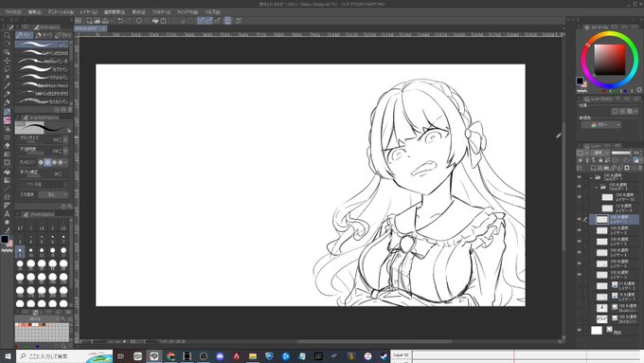The height and width of the screenshot is (363, 644).
Task: Select the first anti-aliasing circle option
Action: coord(41,162)
